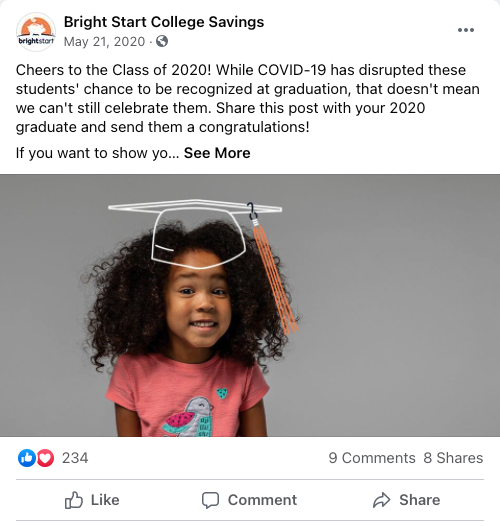View the 234 reactions count list
This screenshot has width=500, height=526.
point(75,458)
